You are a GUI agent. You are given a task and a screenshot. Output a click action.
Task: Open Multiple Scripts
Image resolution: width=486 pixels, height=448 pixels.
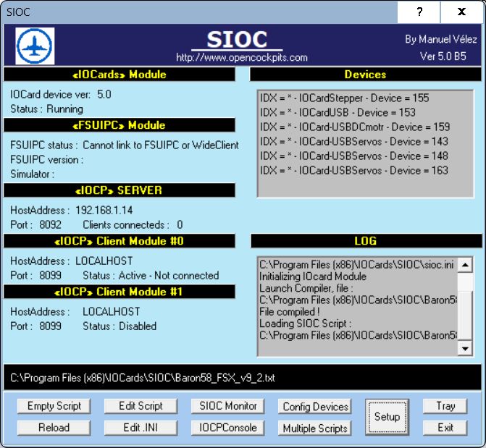tap(315, 428)
